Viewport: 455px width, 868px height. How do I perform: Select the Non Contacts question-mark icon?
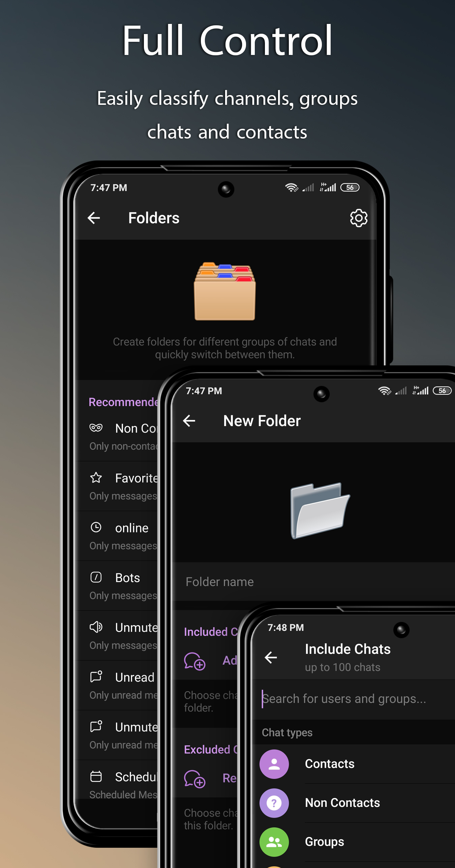pyautogui.click(x=274, y=803)
